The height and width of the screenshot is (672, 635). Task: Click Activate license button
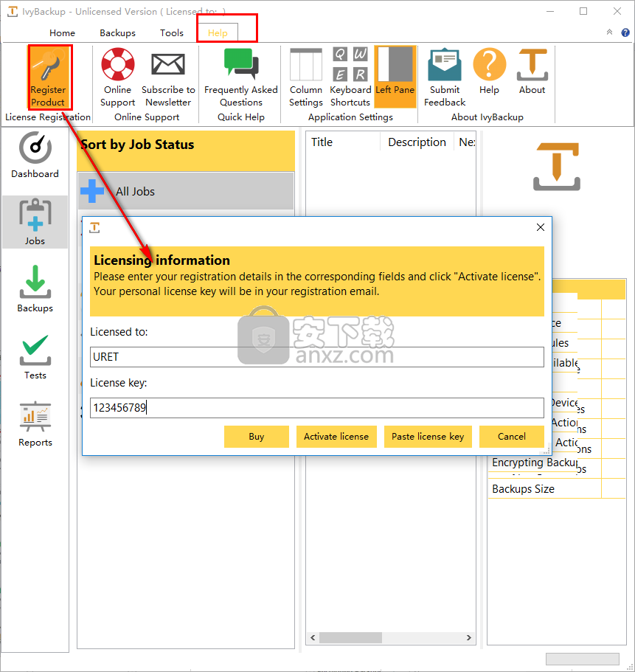pos(336,436)
